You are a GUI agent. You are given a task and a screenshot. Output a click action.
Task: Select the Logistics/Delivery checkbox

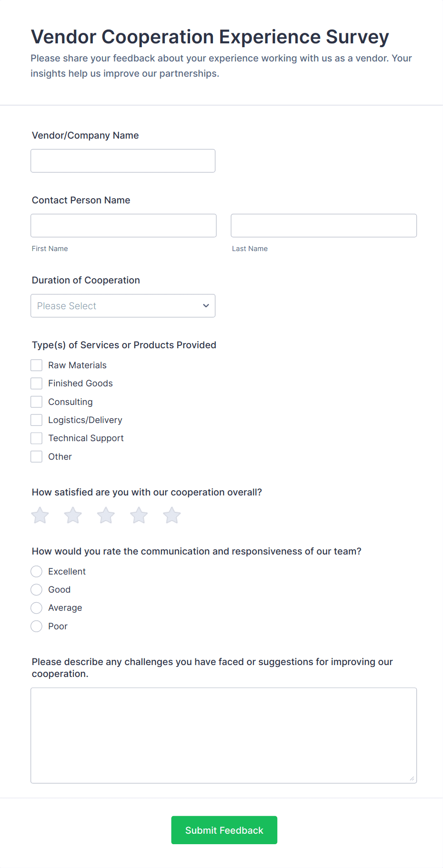point(37,420)
